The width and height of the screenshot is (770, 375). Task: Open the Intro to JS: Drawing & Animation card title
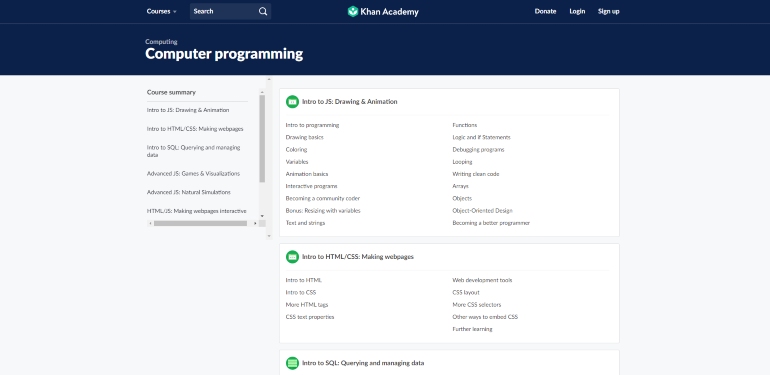349,102
